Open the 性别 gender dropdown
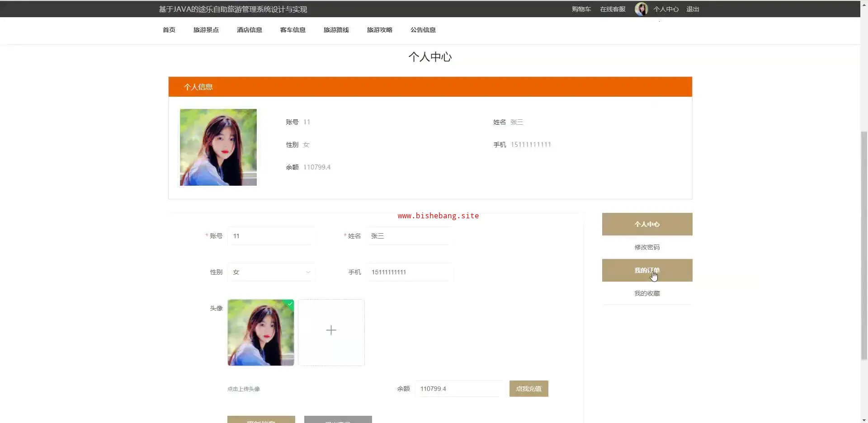868x423 pixels. click(x=271, y=272)
